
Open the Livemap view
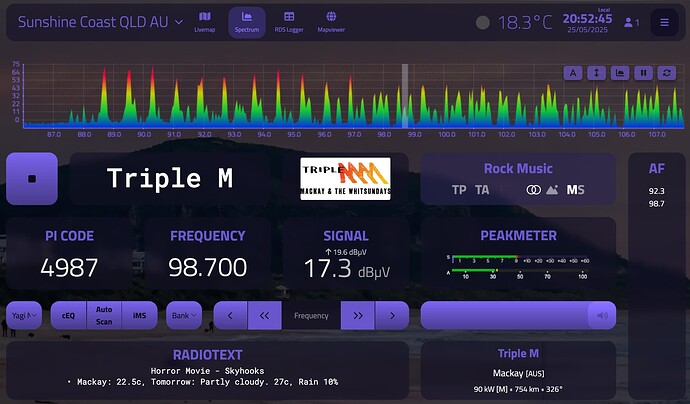(205, 22)
